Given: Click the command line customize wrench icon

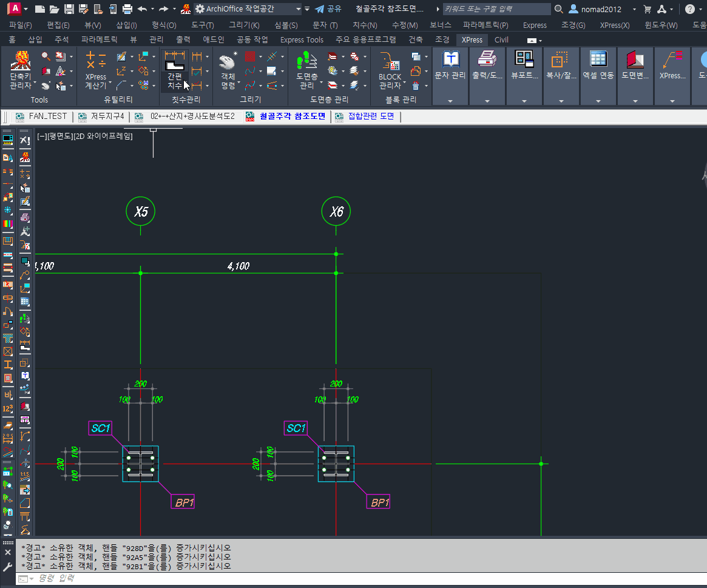Looking at the screenshot, I should [x=8, y=567].
